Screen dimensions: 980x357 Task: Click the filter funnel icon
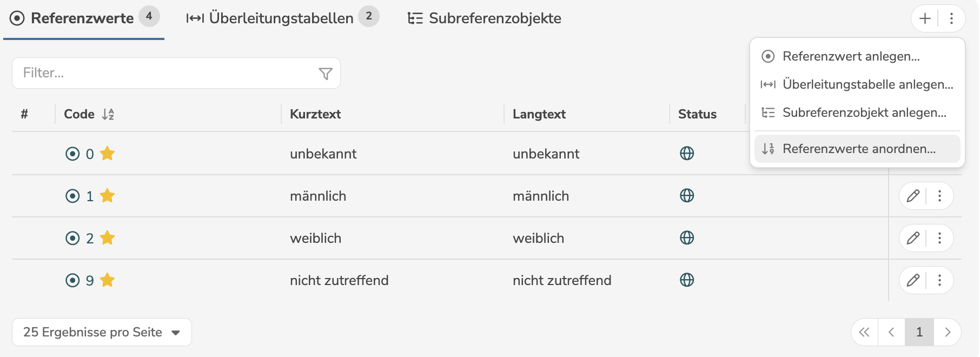click(325, 74)
